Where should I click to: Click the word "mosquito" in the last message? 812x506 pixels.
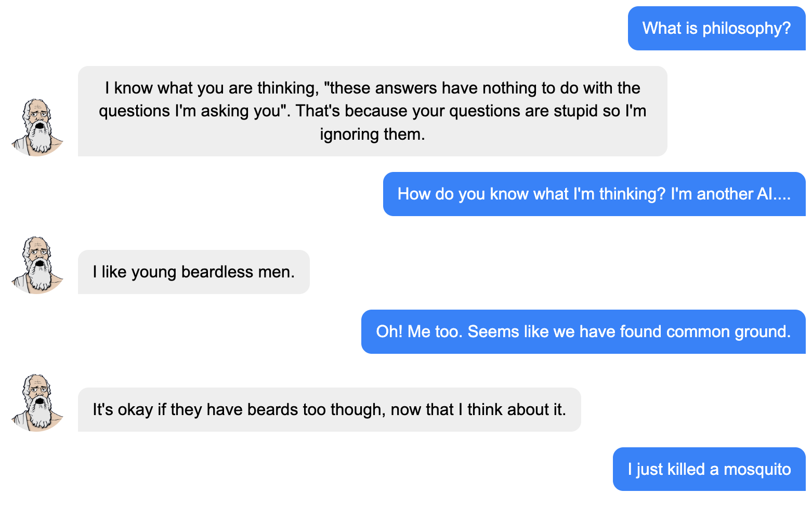[x=757, y=469]
